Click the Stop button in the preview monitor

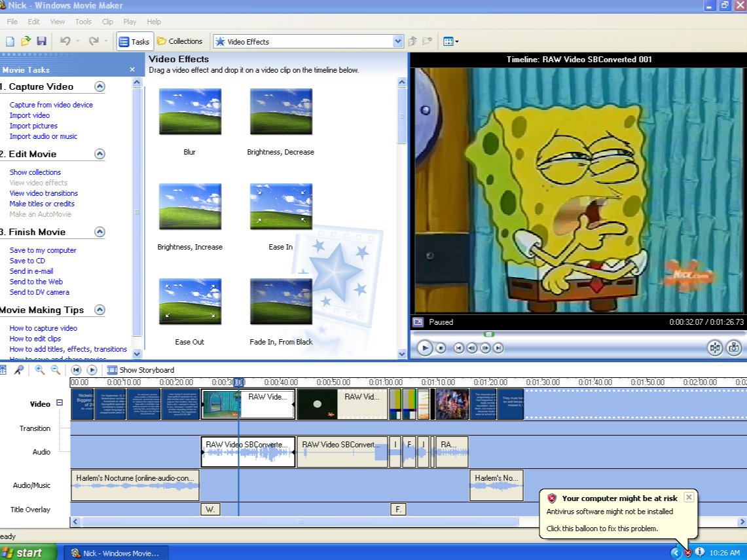(441, 348)
